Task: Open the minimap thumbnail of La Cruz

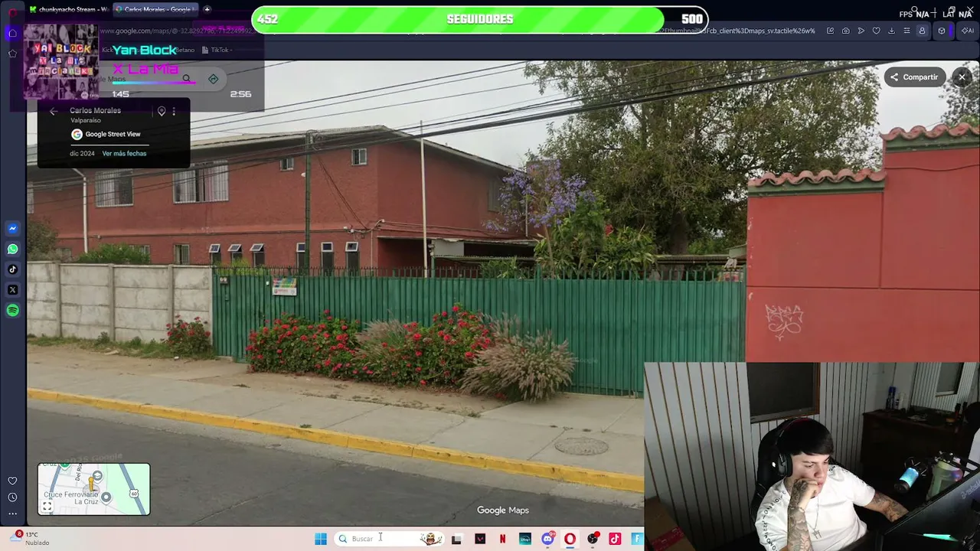Action: click(93, 489)
